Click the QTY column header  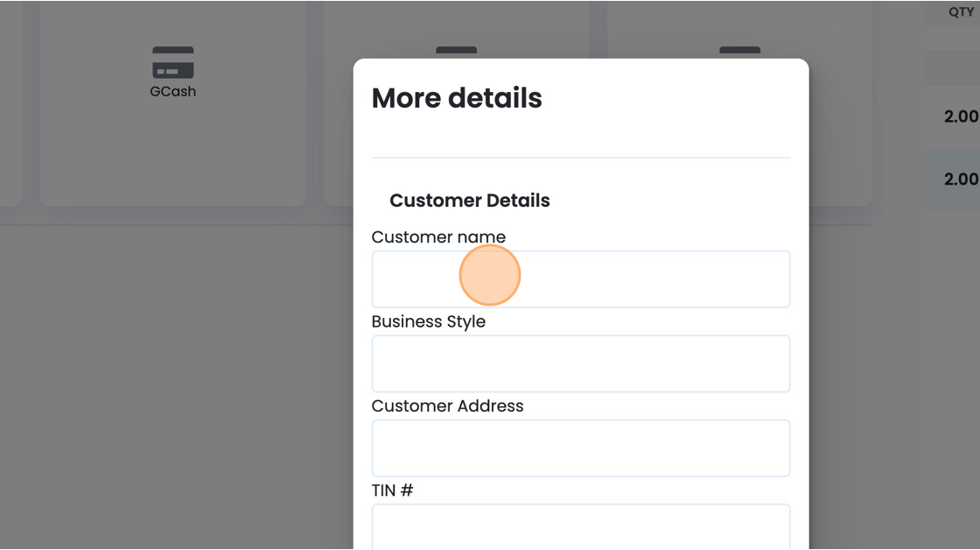[x=961, y=12]
